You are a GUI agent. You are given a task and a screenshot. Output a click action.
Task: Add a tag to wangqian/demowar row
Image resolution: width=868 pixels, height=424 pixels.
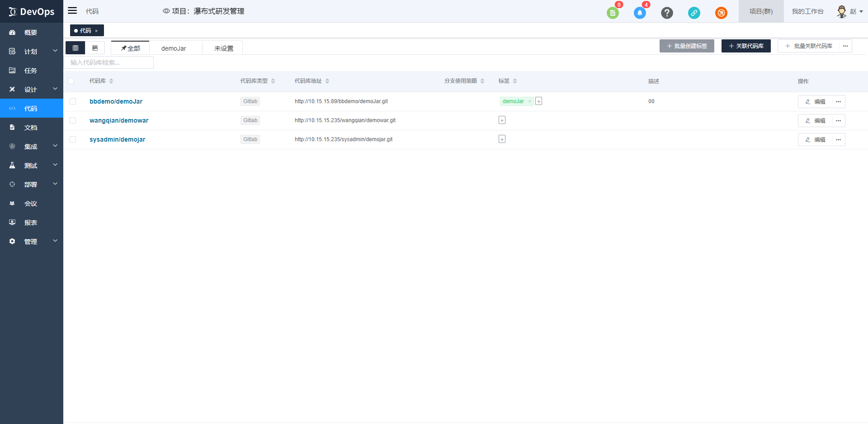point(502,120)
